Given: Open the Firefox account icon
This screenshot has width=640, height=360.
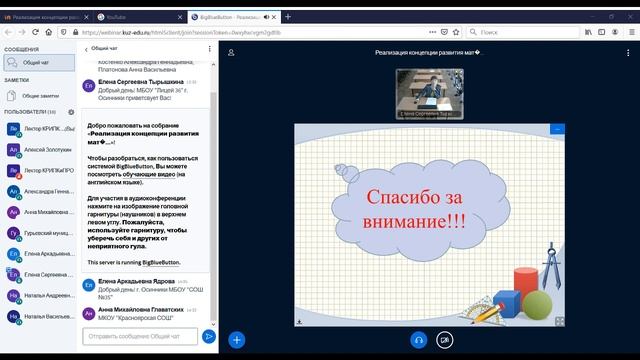Looking at the screenshot, I should (615, 32).
